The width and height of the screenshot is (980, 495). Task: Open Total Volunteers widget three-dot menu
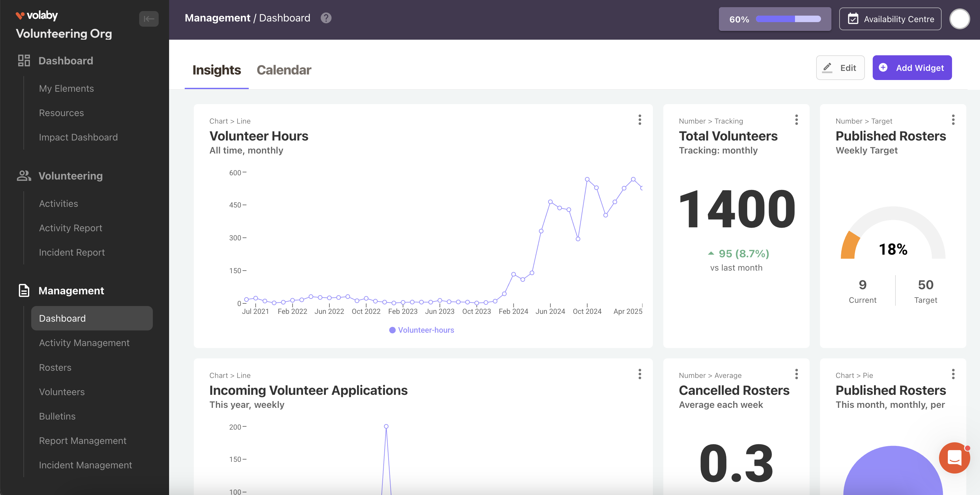coord(796,120)
